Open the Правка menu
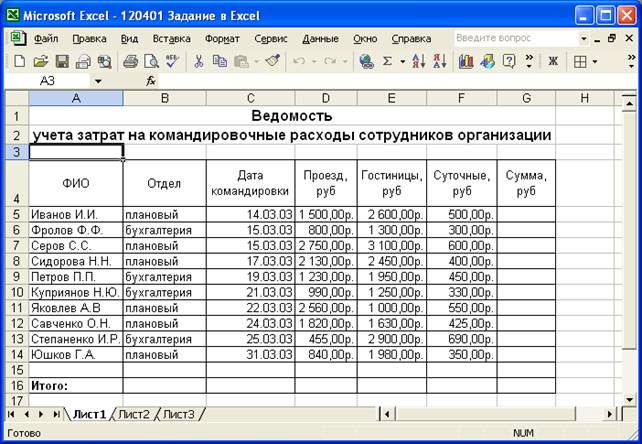The width and height of the screenshot is (642, 444). coord(89,39)
